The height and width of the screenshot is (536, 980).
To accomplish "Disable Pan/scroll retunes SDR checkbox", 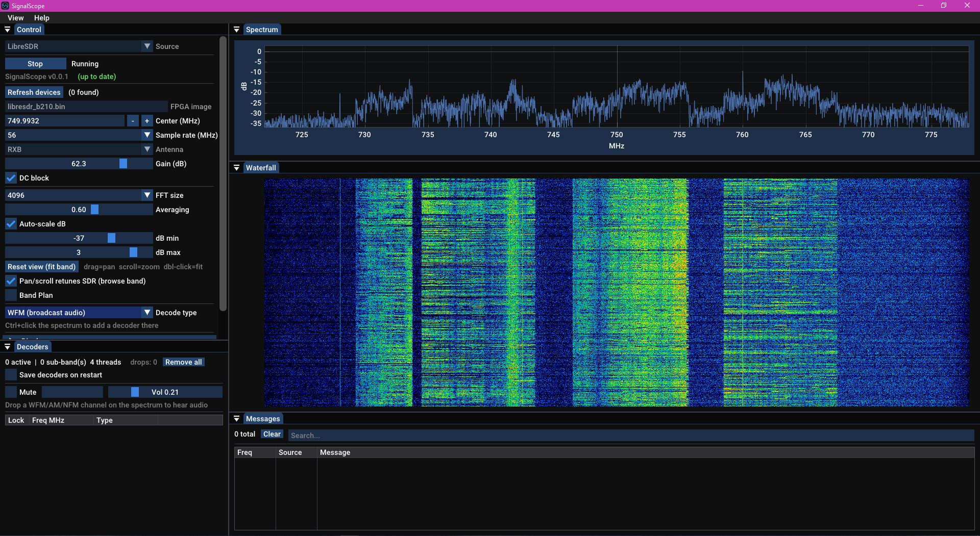I will click(11, 281).
